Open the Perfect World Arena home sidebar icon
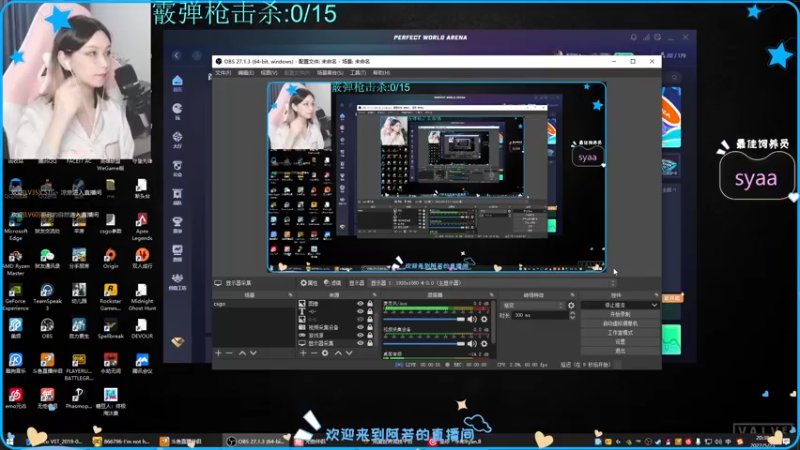800x450 pixels. click(177, 83)
